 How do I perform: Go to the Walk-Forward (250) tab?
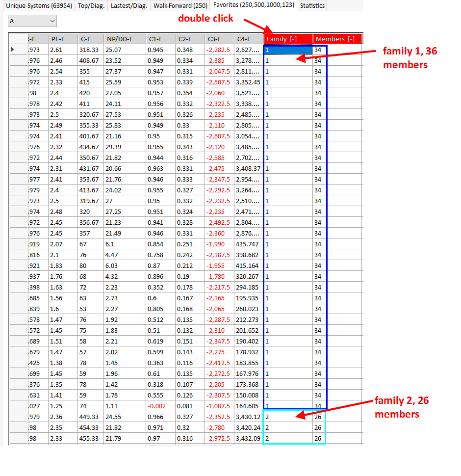(x=180, y=6)
